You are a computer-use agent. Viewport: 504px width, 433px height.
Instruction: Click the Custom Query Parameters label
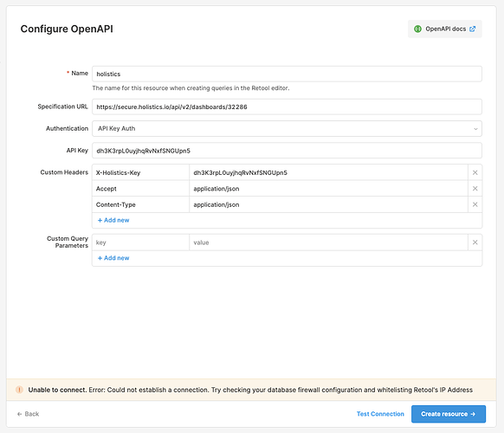pyautogui.click(x=68, y=242)
